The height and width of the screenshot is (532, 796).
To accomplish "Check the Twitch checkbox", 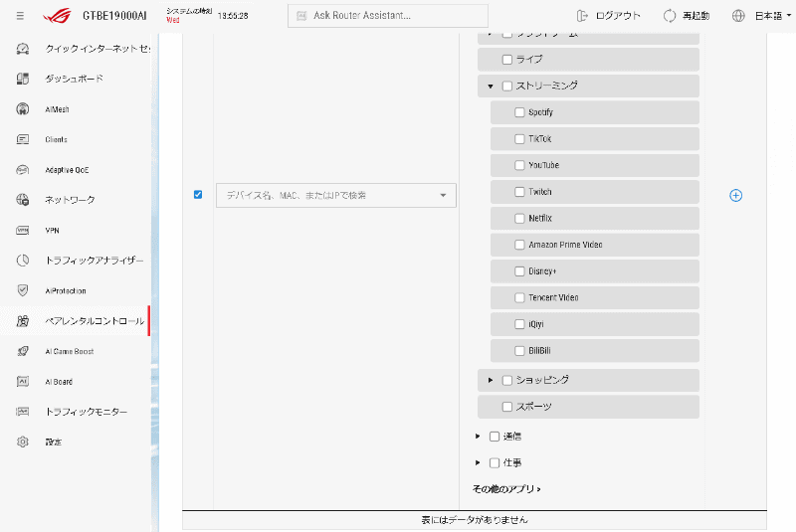I will (x=519, y=192).
